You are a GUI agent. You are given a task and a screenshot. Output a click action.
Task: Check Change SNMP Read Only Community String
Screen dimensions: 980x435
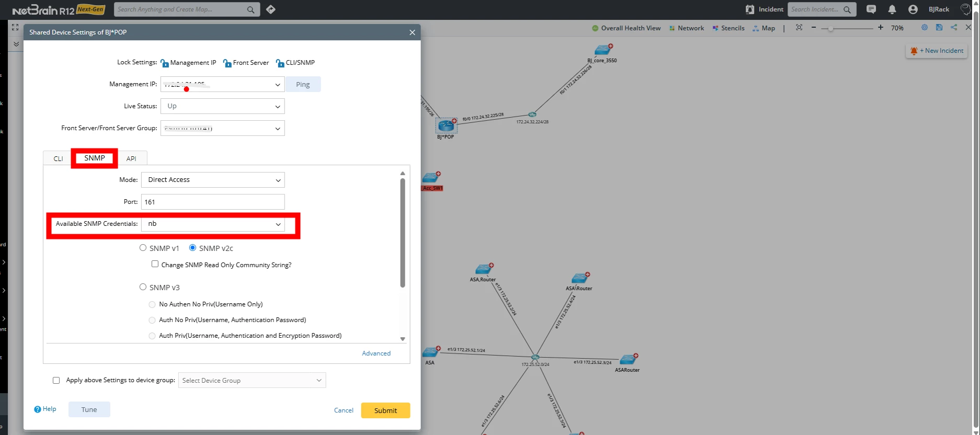(x=155, y=264)
